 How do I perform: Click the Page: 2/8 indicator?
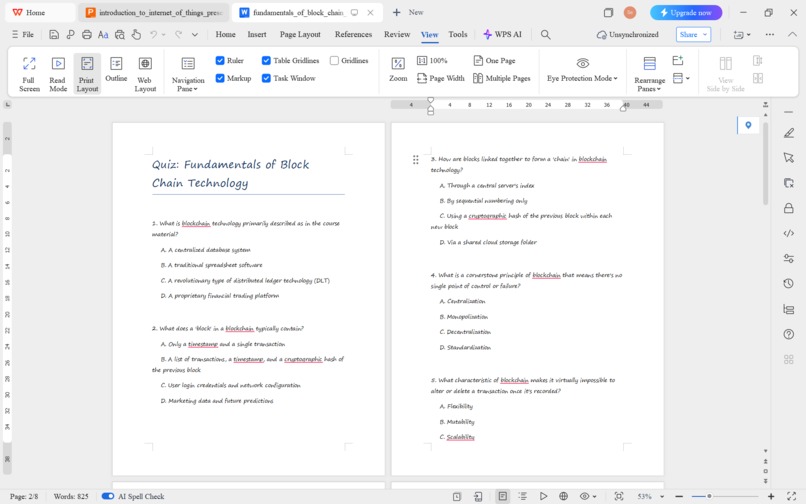[24, 496]
